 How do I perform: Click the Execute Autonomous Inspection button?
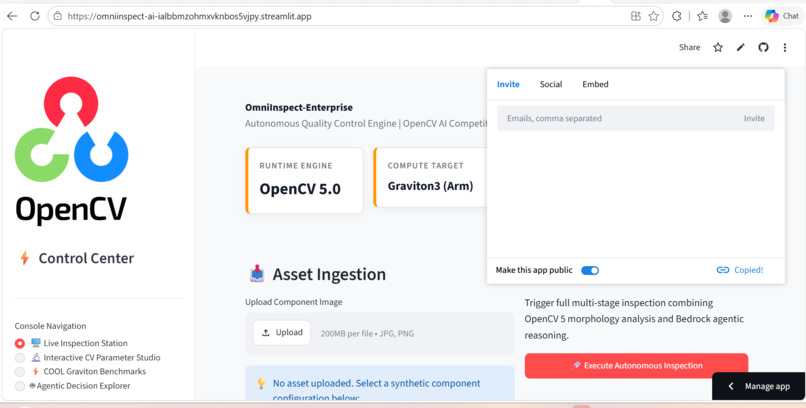pyautogui.click(x=636, y=366)
